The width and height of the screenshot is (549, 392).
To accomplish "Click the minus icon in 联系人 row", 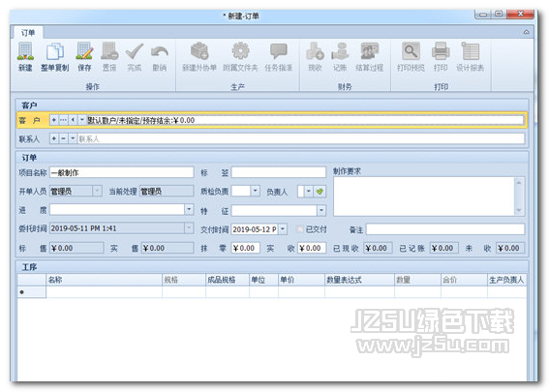I will pyautogui.click(x=63, y=138).
